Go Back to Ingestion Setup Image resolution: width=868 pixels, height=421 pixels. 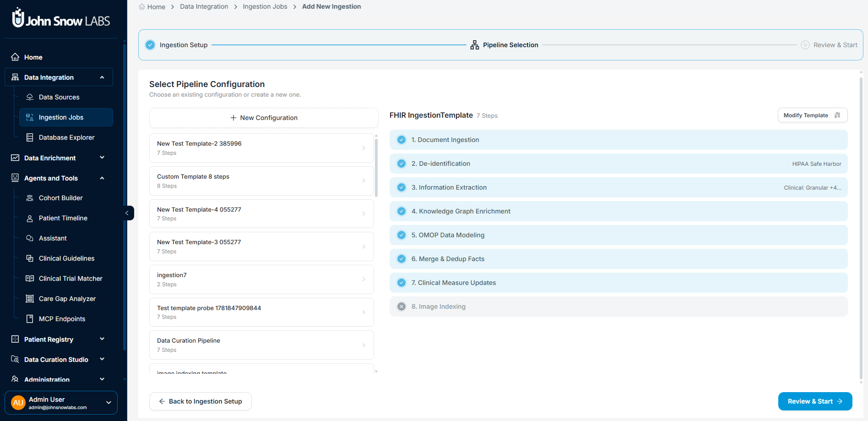(x=201, y=401)
